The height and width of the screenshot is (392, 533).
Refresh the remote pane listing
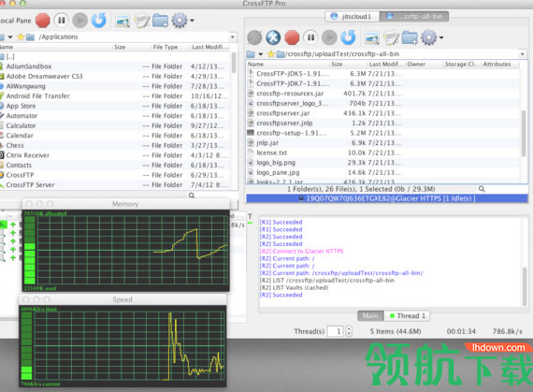pos(348,37)
